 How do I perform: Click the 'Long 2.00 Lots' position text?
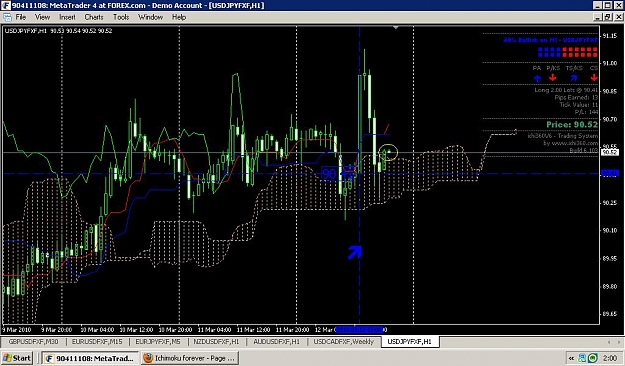(566, 90)
